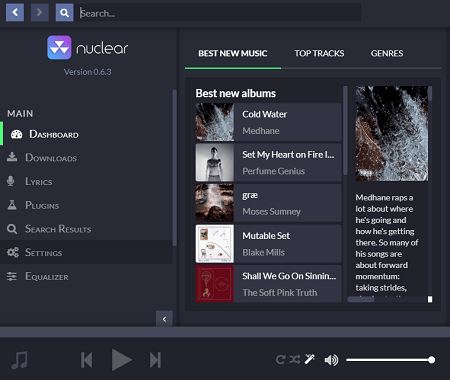Select the Cold Water album title
450x380 pixels.
(265, 114)
